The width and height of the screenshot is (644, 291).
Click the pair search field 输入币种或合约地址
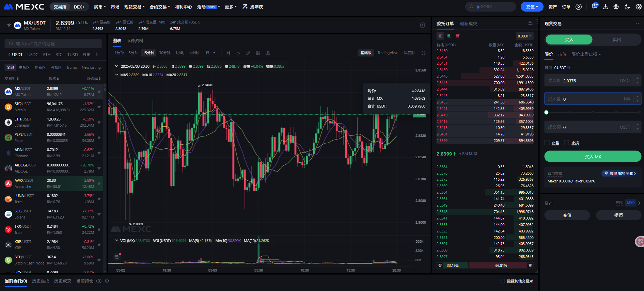click(53, 44)
